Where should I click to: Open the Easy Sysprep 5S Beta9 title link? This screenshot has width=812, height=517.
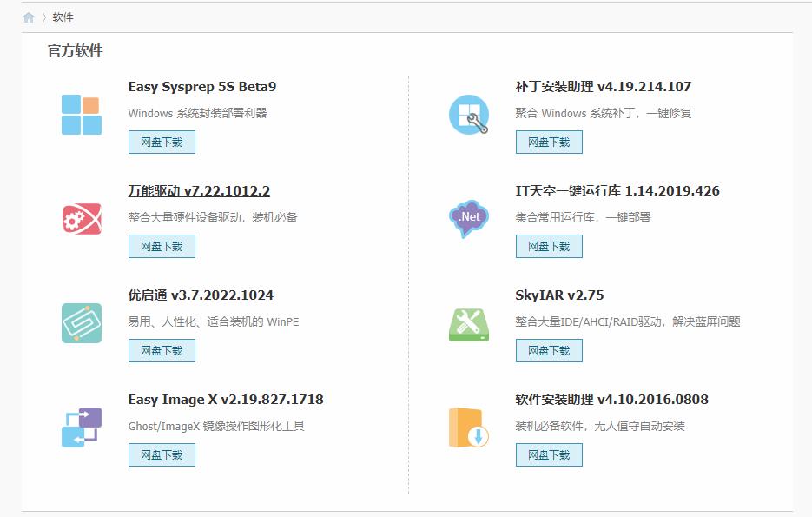click(x=202, y=87)
